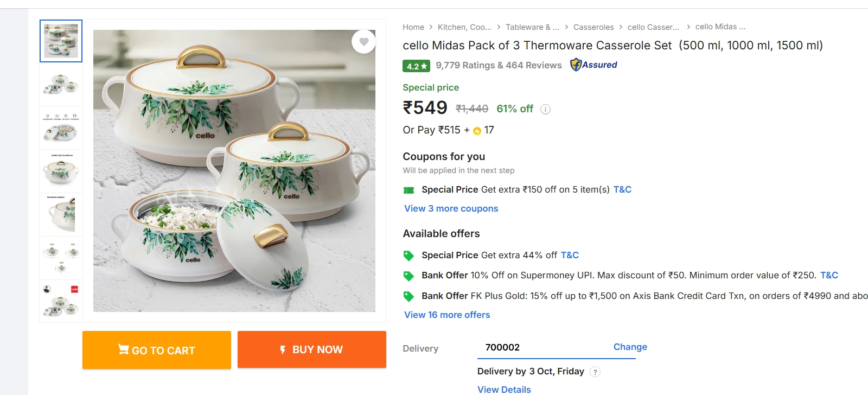Expand View 3 more coupons
This screenshot has height=395, width=868.
pos(450,208)
